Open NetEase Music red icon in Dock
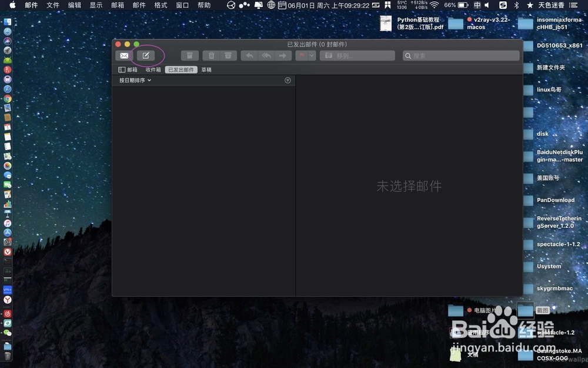588x368 pixels. point(8,314)
